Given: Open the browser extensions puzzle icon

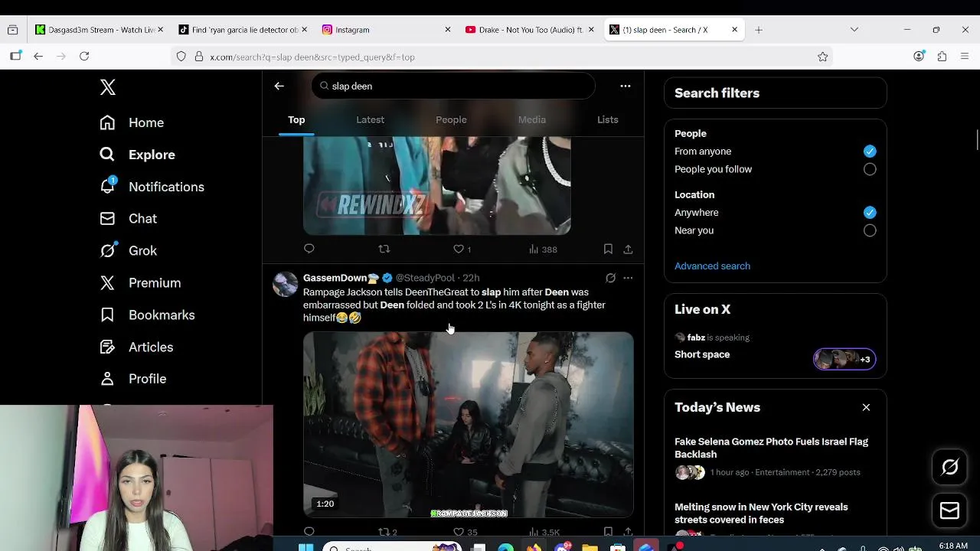Looking at the screenshot, I should pos(942,57).
